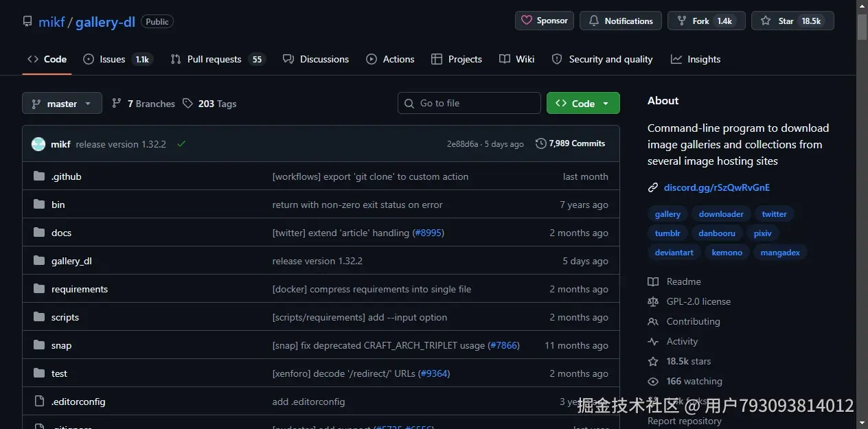Star the gallery-dl repository
Image resolution: width=868 pixels, height=429 pixels.
tap(792, 21)
